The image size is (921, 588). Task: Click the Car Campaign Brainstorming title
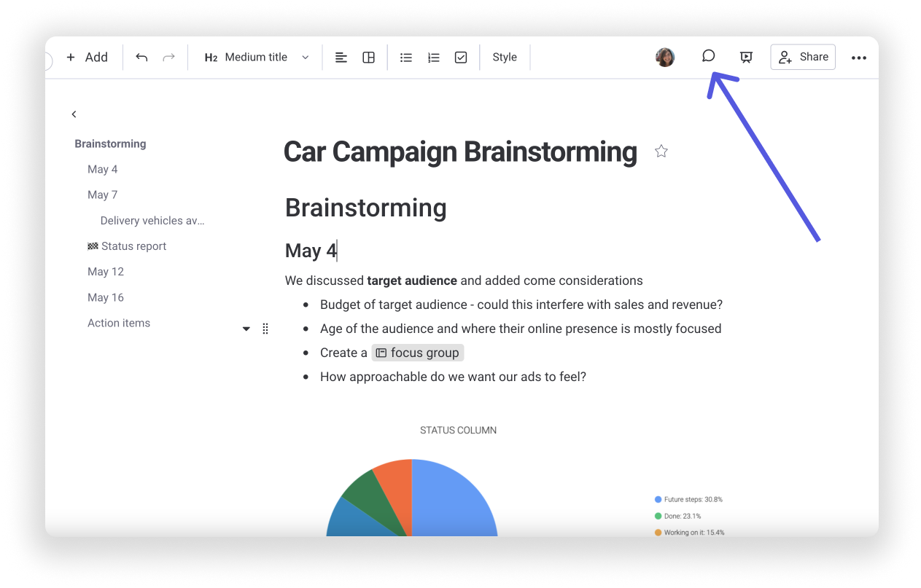coord(460,152)
